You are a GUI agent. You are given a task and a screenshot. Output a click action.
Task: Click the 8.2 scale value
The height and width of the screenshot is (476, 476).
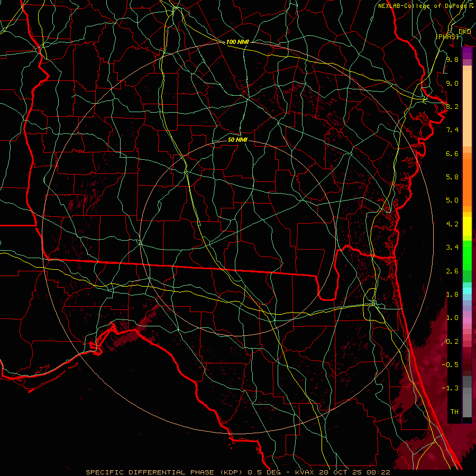452,106
